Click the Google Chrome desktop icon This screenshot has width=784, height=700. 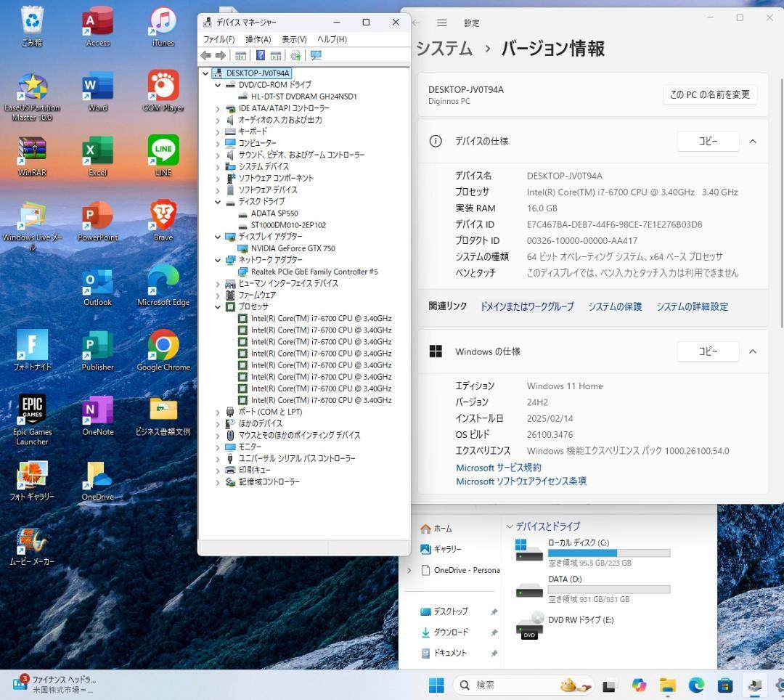coord(163,351)
